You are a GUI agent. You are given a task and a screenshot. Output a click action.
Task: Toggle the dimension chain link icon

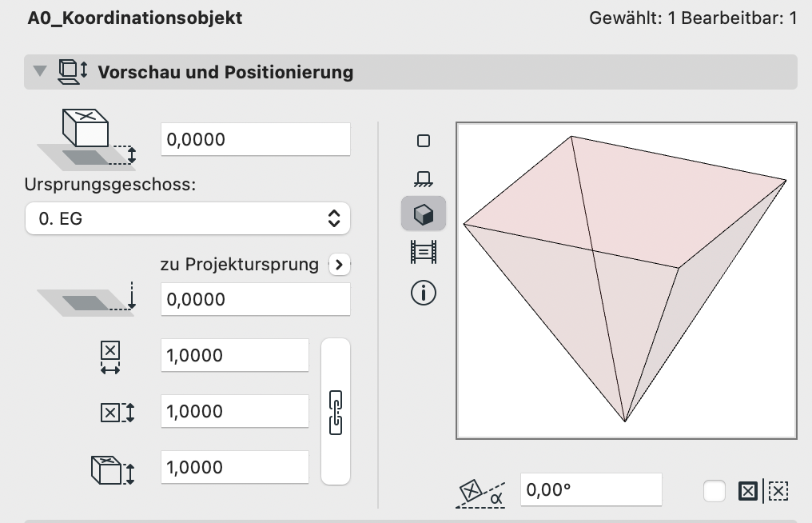336,412
